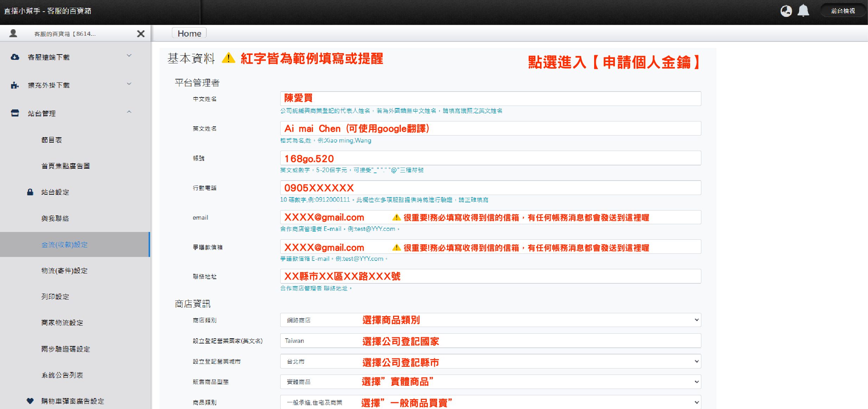
Task: Switch to the Home tab
Action: [189, 33]
